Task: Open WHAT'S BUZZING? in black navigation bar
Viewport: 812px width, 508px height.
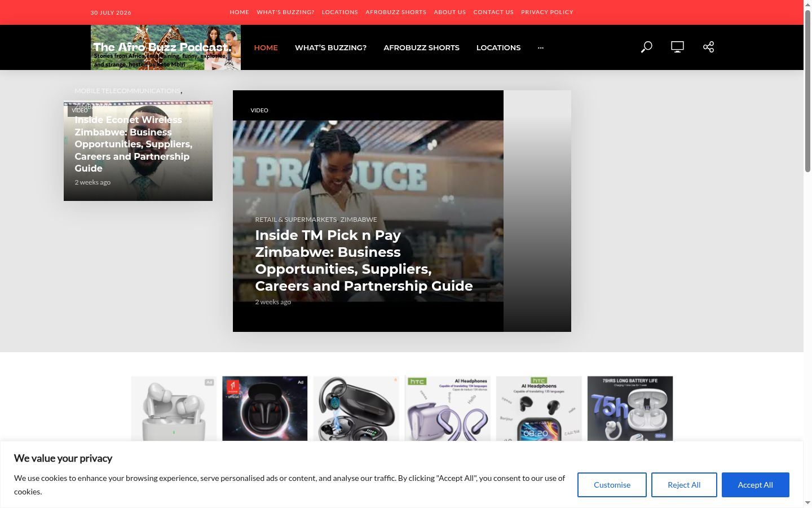Action: [x=330, y=47]
